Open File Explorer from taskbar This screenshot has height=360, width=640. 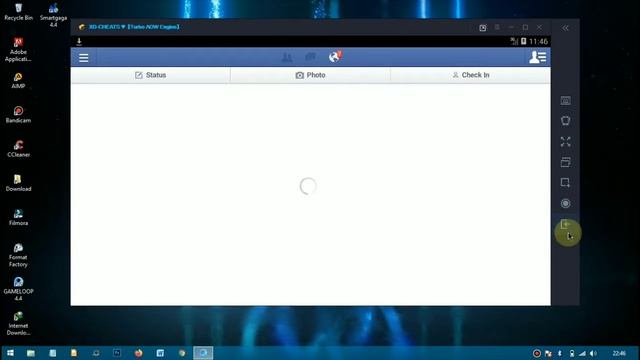[x=31, y=353]
